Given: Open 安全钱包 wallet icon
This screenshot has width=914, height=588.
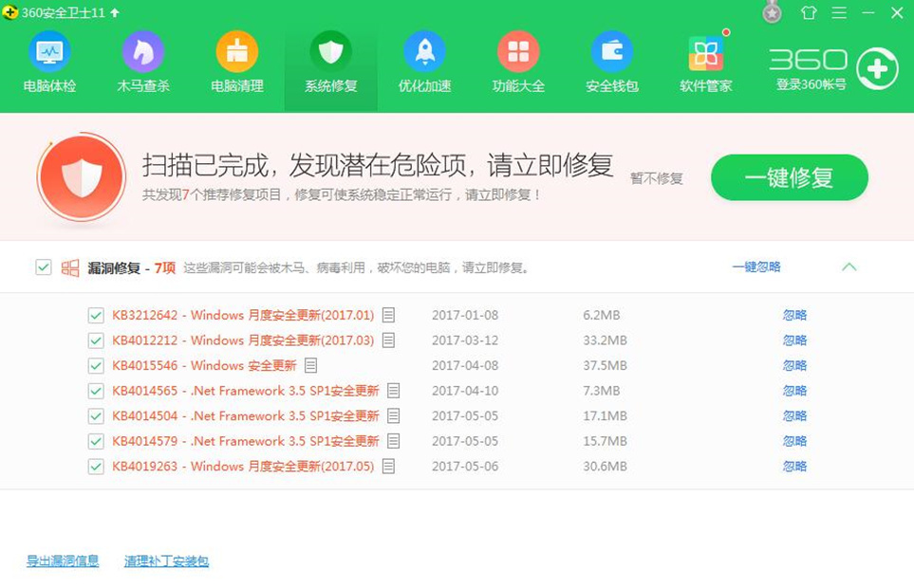Looking at the screenshot, I should [x=612, y=52].
